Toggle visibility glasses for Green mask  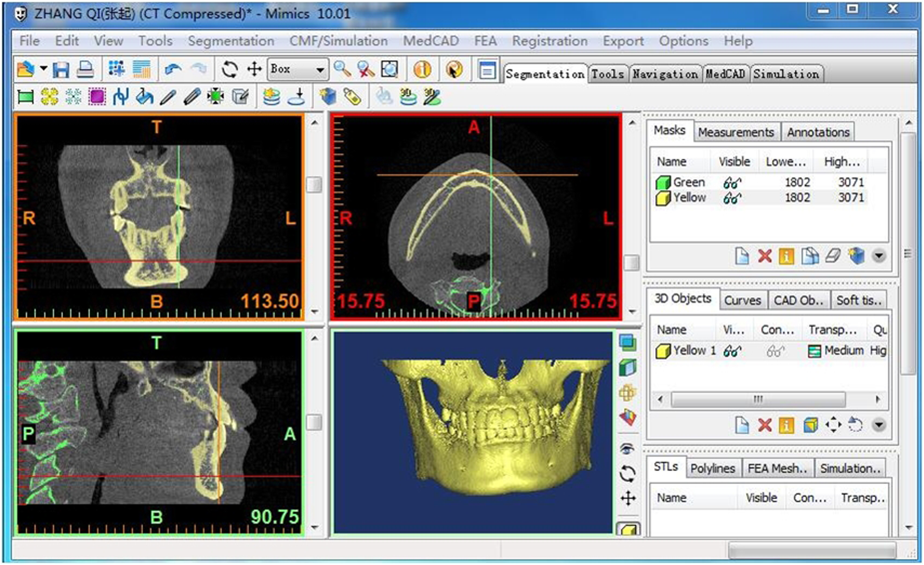click(x=732, y=182)
